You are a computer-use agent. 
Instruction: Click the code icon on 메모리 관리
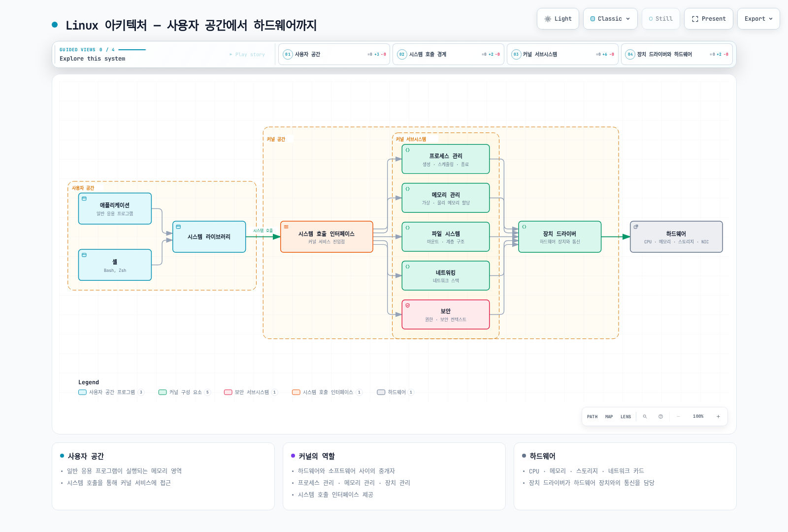pos(408,189)
